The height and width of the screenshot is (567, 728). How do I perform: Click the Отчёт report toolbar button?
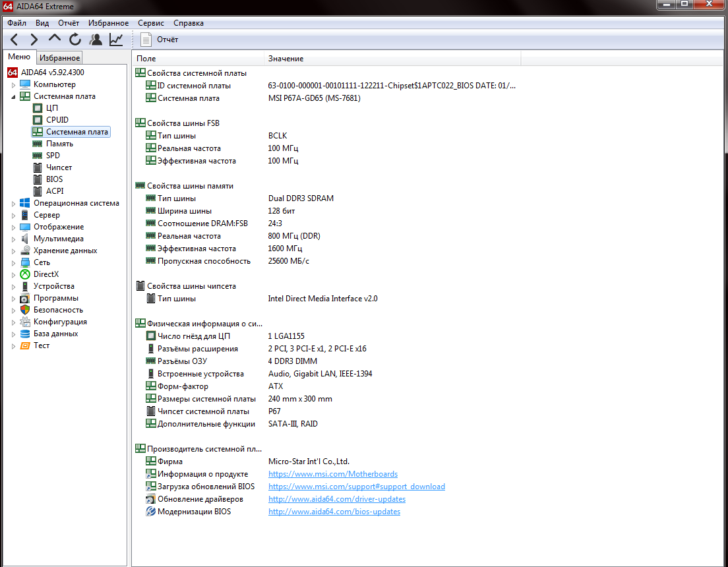point(160,40)
